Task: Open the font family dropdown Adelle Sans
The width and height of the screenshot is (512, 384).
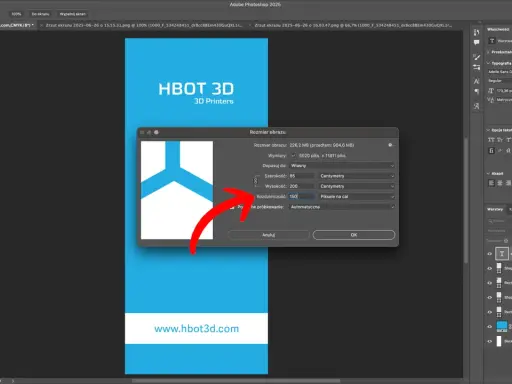Action: tap(499, 72)
